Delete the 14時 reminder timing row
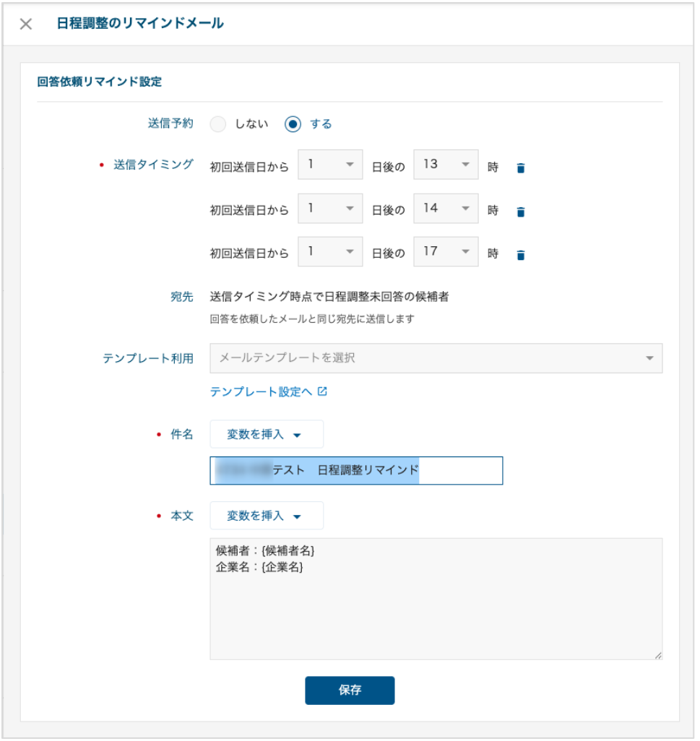Image resolution: width=700 pixels, height=741 pixels. pos(521,212)
